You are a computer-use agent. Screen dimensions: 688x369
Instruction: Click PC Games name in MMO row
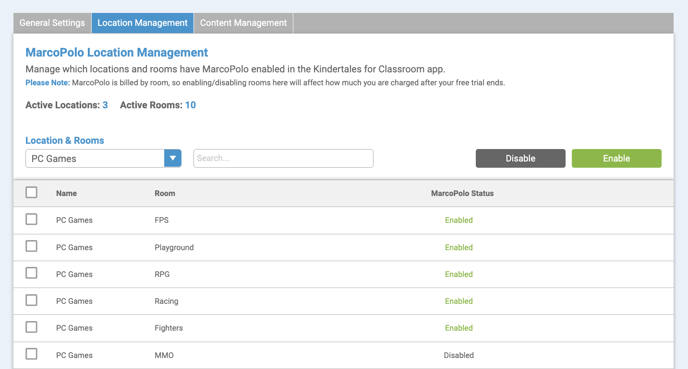(x=74, y=355)
